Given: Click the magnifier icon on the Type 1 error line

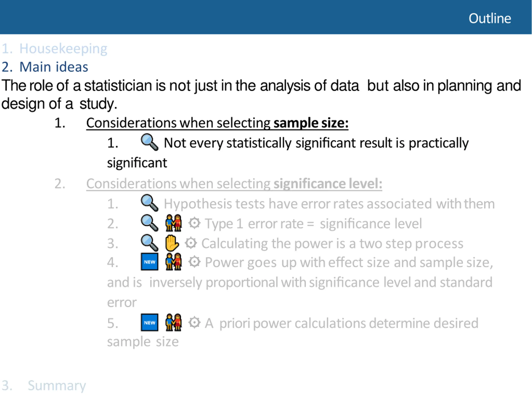Looking at the screenshot, I should pyautogui.click(x=149, y=223).
